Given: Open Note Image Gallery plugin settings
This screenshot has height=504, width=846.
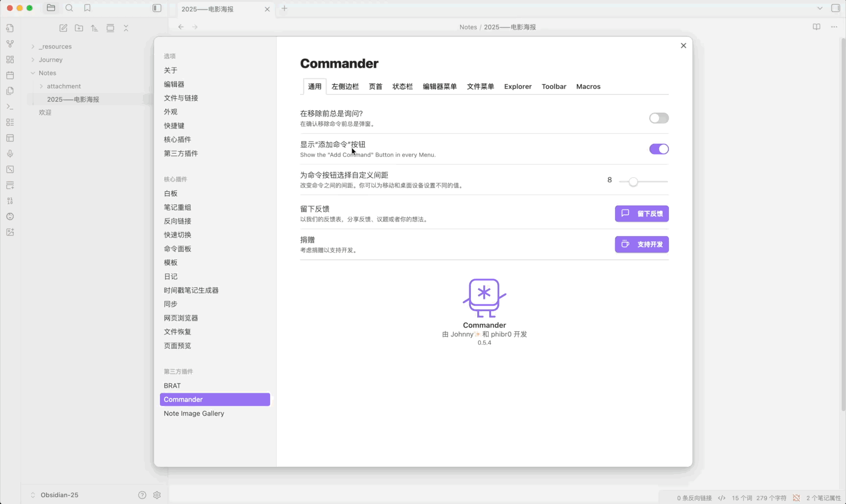Looking at the screenshot, I should click(x=214, y=413).
